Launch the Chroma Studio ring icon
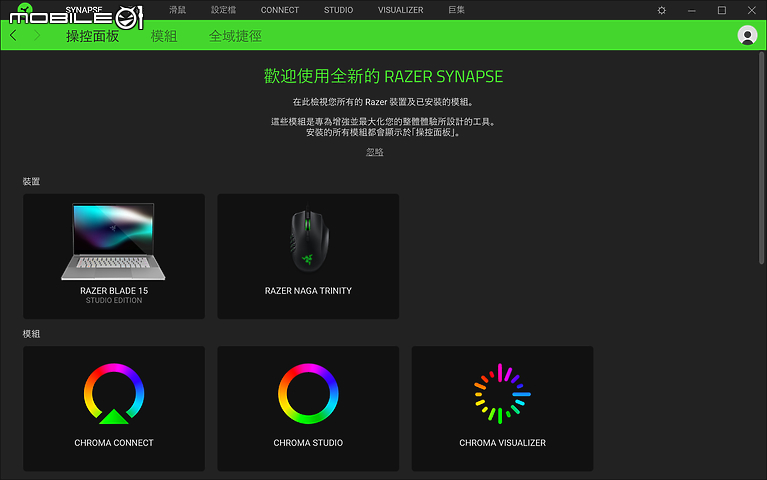The image size is (767, 480). (x=308, y=394)
